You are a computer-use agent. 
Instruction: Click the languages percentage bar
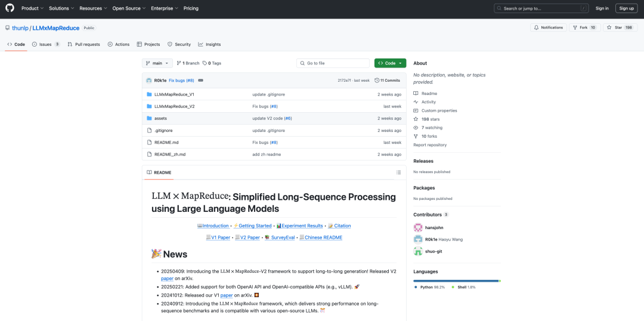point(456,280)
